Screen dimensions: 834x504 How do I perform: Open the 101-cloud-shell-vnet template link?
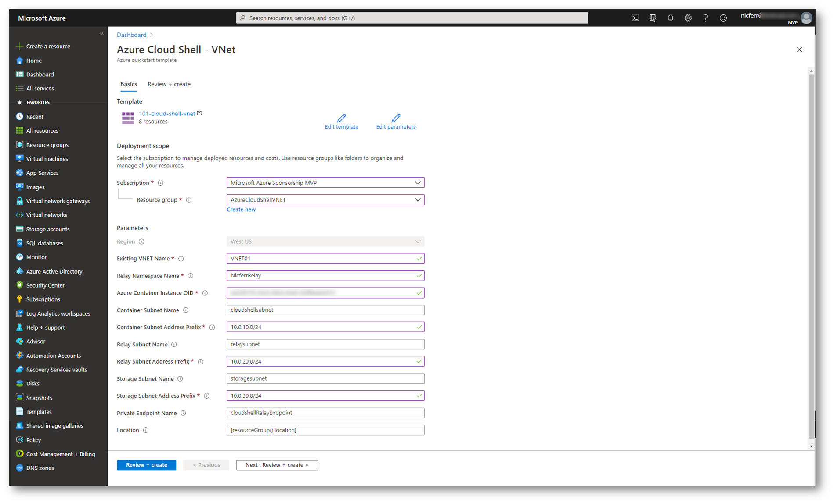point(167,114)
